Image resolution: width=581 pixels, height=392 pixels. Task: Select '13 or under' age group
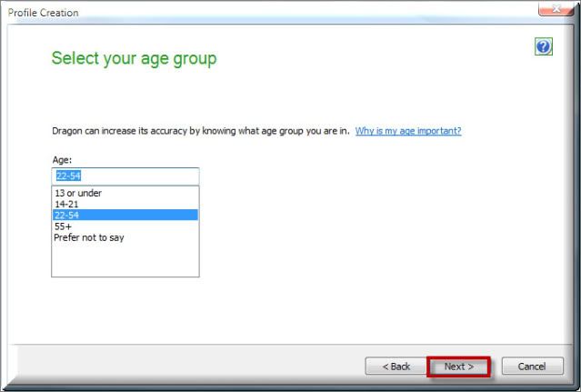coord(125,193)
